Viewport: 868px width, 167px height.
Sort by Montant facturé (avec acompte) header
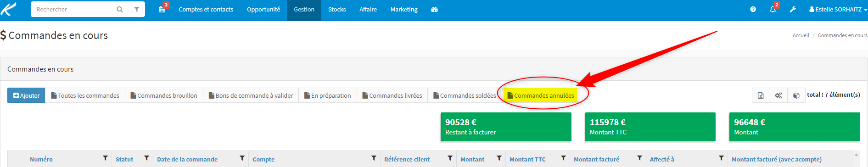[x=777, y=159]
